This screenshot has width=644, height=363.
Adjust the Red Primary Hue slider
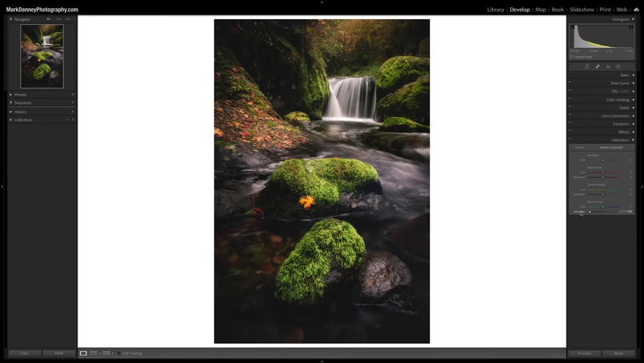tap(603, 172)
